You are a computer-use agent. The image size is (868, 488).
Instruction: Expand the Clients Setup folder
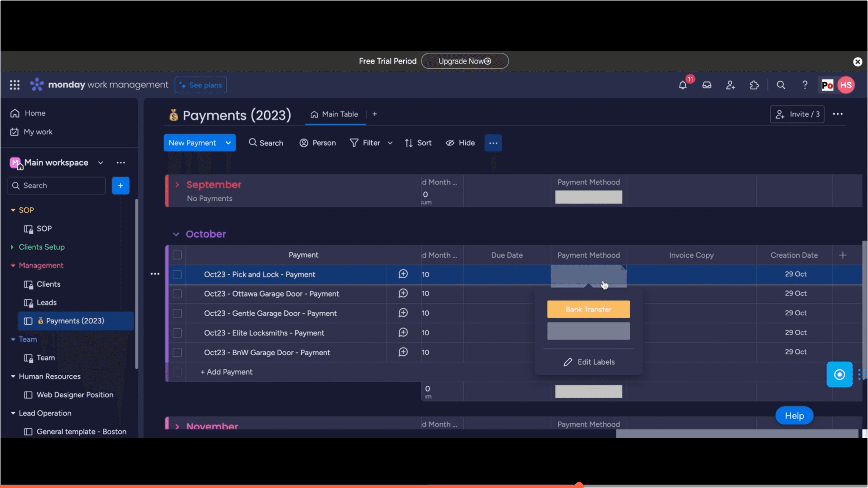[12, 247]
